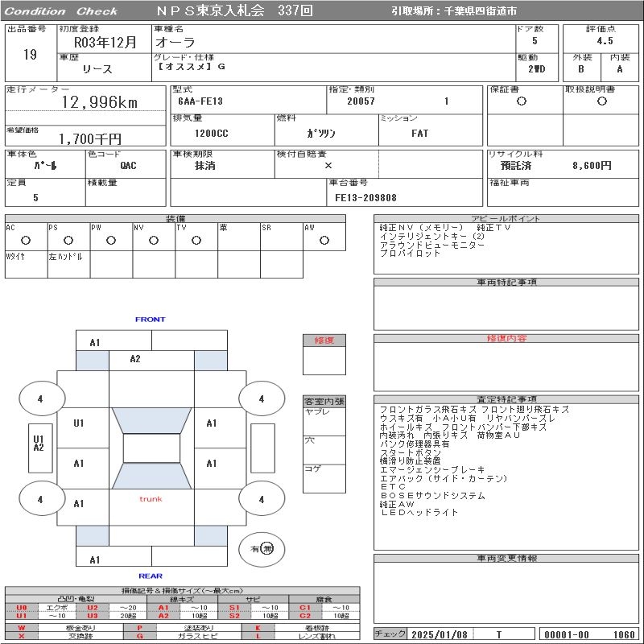Select the FRONT label of the diagram
Screen dimensions: 644x644
[150, 320]
